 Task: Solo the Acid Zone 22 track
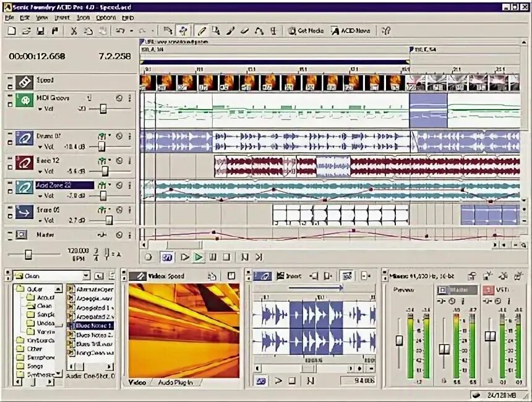pyautogui.click(x=129, y=186)
